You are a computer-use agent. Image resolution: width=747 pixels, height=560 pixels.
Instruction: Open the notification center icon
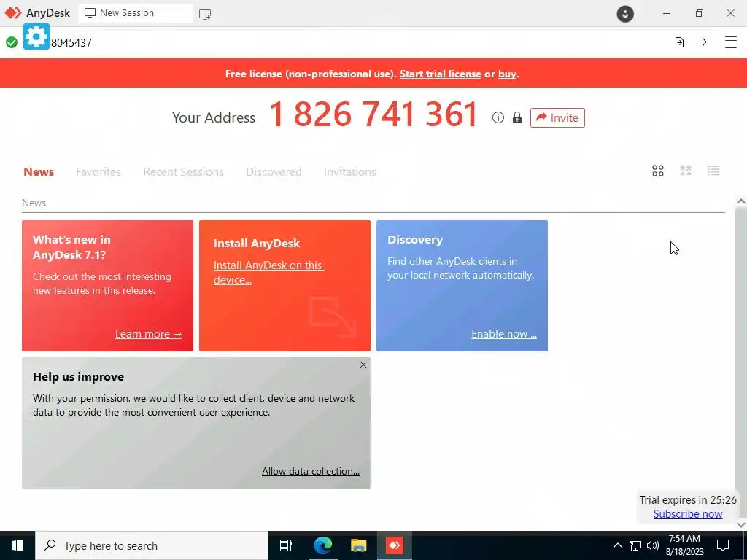(723, 545)
